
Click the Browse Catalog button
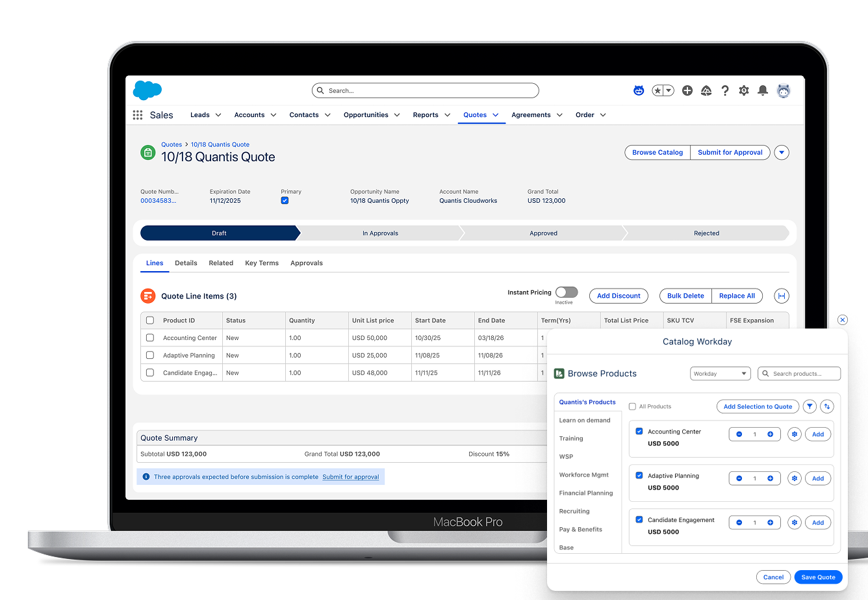coord(657,153)
